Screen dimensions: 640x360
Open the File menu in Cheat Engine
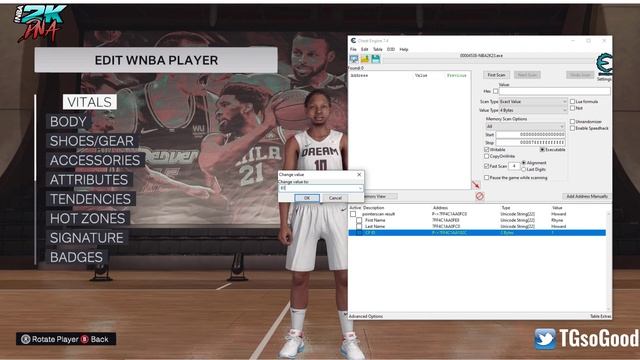tap(353, 49)
